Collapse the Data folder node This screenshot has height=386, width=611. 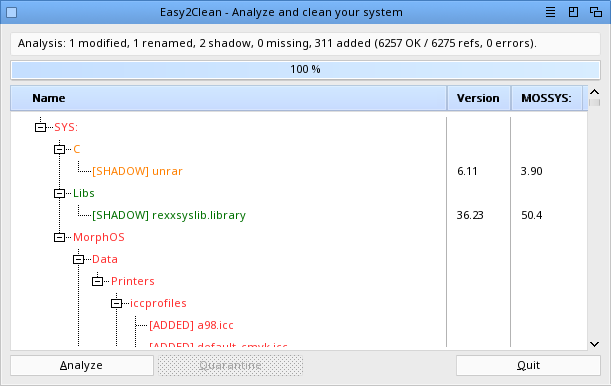(x=78, y=259)
